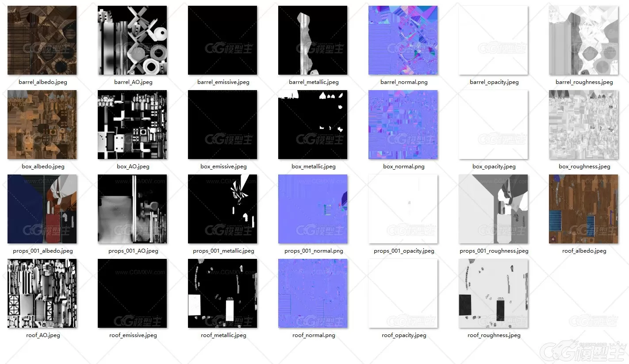Click the roof_metallic.jpeg thumbnail
Image resolution: width=629 pixels, height=364 pixels.
[x=222, y=293]
